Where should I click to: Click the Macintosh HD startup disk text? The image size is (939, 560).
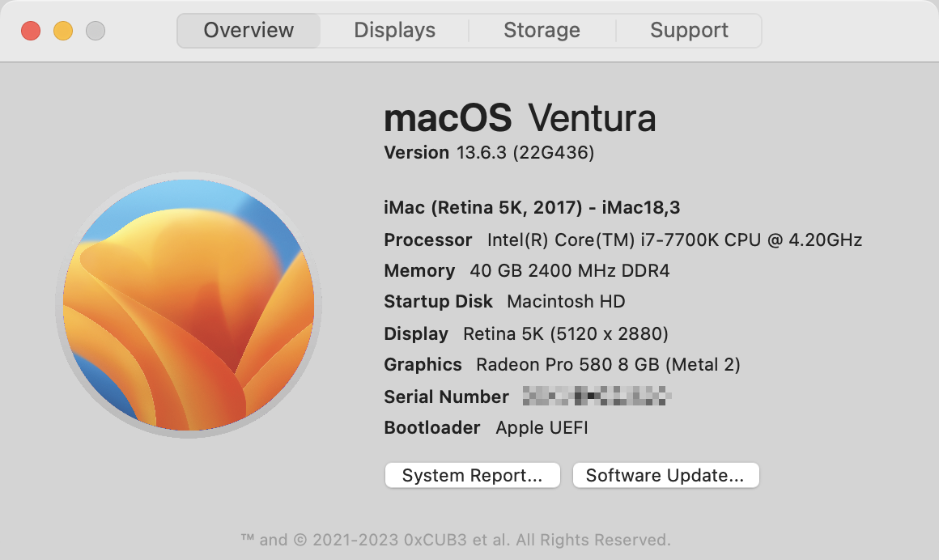566,302
